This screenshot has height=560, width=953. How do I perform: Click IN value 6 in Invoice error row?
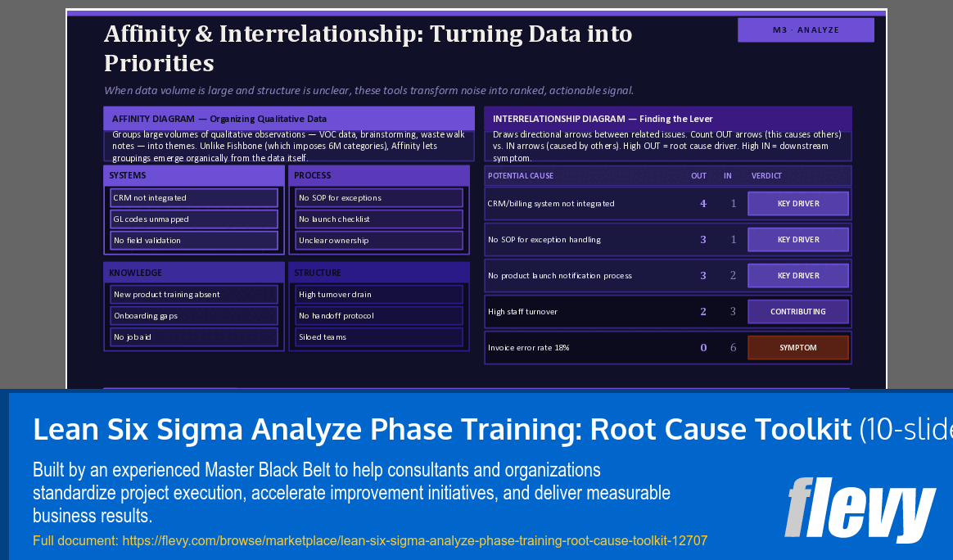point(733,348)
